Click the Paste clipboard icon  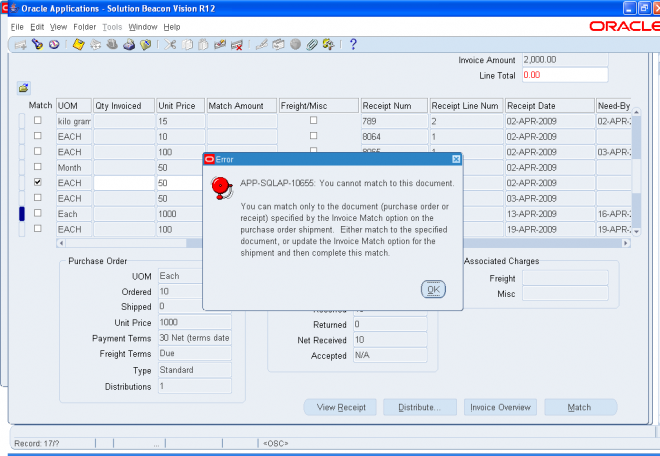203,44
